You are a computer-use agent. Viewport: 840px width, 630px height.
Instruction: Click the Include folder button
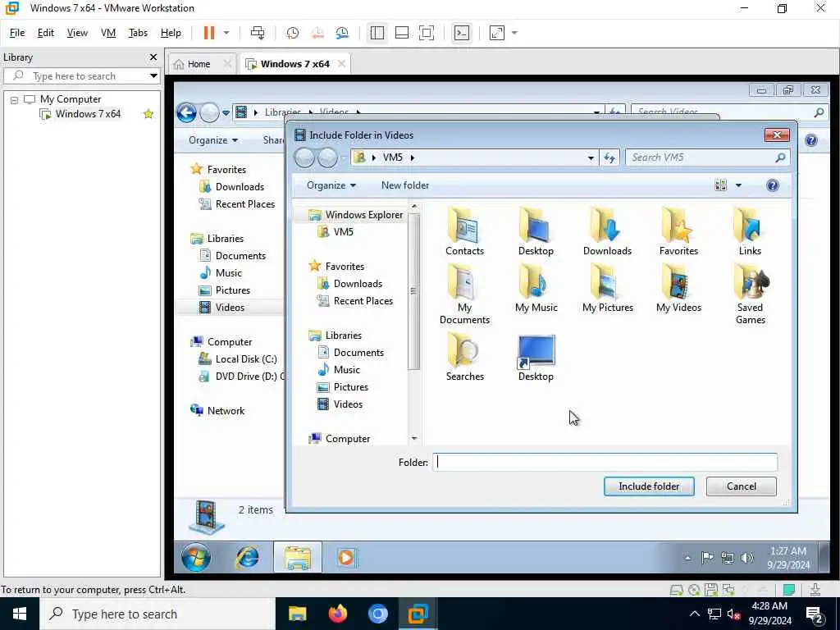tap(649, 486)
